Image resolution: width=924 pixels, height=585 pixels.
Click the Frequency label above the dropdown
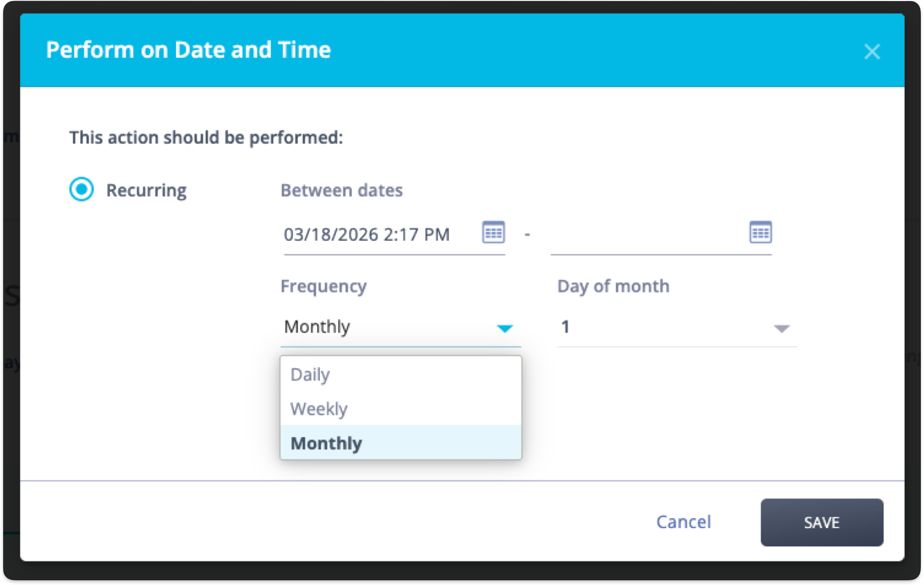click(324, 286)
